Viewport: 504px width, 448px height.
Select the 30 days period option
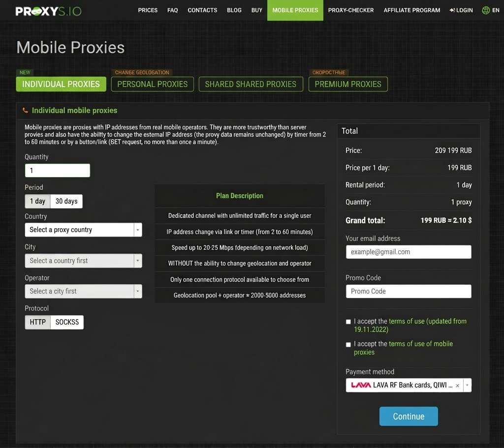66,201
